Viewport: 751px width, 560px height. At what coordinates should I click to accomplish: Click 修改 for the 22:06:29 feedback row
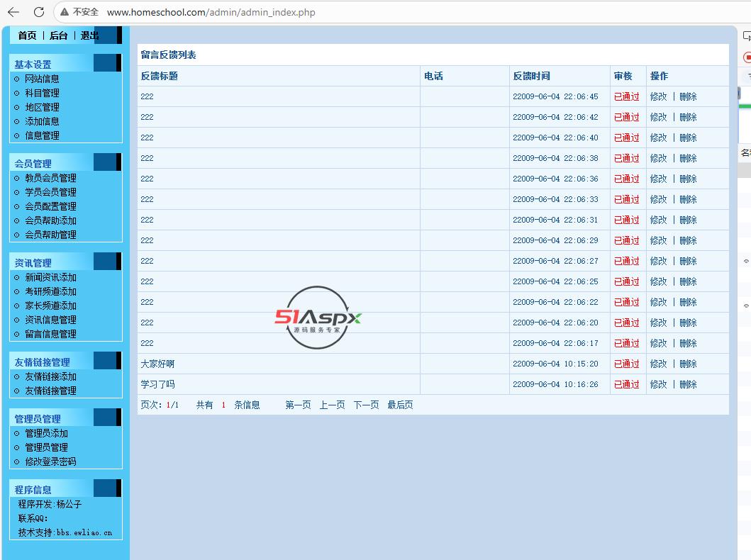(x=659, y=240)
